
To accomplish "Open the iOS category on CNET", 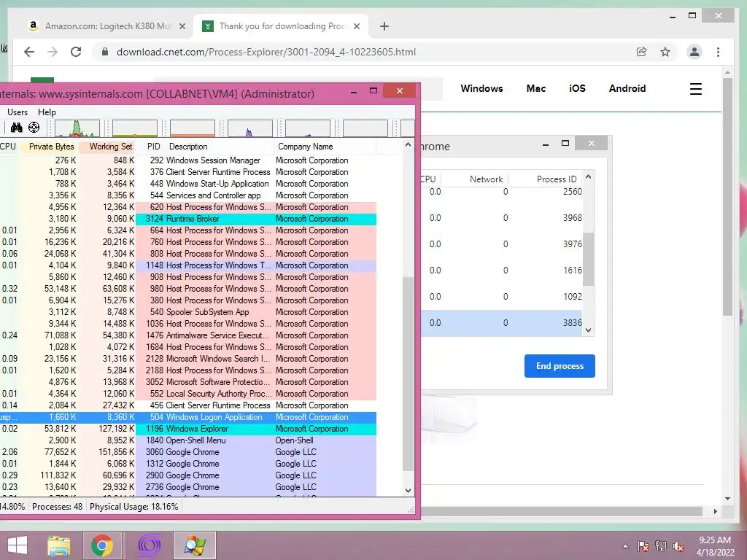I will pyautogui.click(x=577, y=88).
